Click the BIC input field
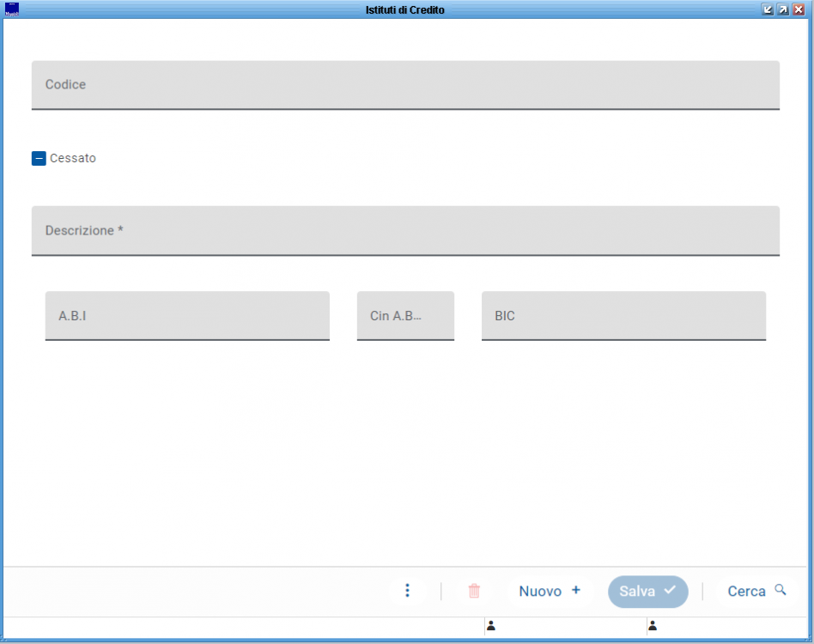The image size is (814, 644). point(623,316)
